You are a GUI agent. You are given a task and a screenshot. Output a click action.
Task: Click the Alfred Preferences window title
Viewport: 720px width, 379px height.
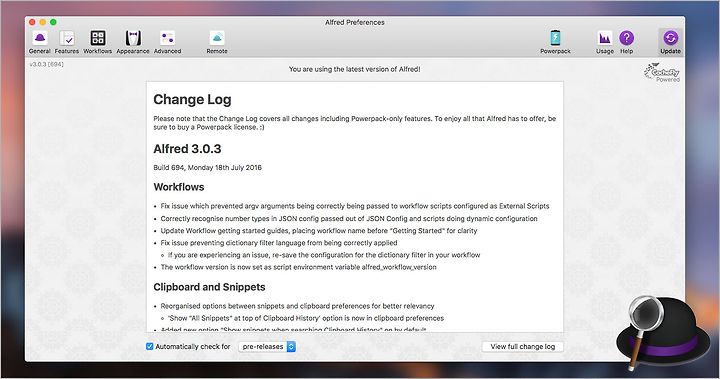tap(354, 22)
